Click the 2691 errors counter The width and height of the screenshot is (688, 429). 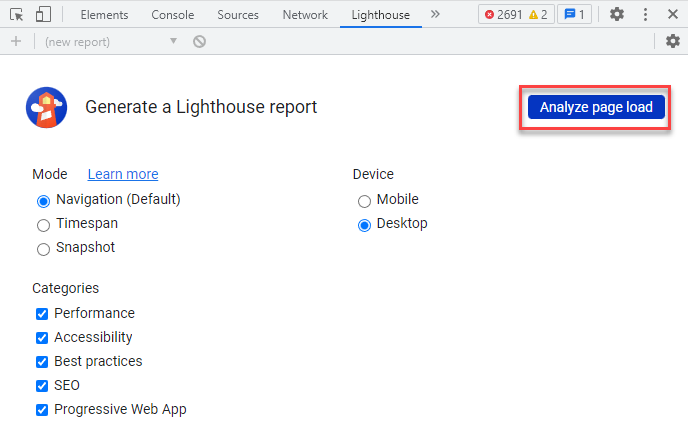point(504,15)
